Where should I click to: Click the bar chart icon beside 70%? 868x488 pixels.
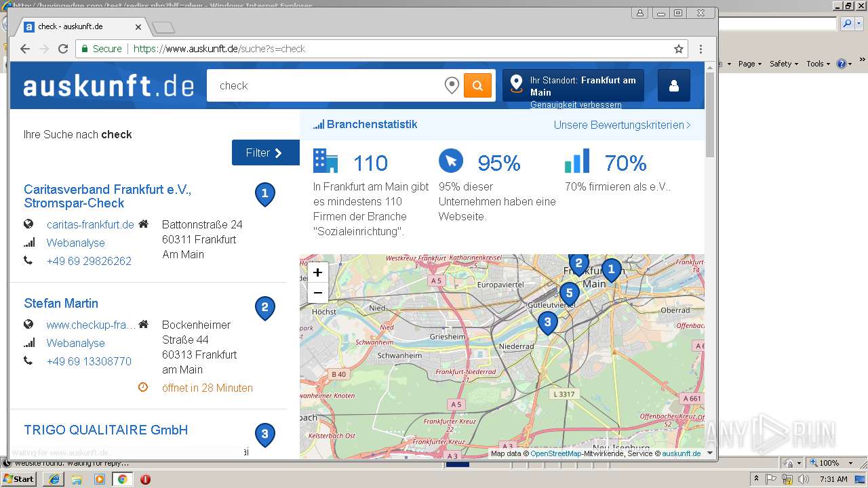point(577,161)
